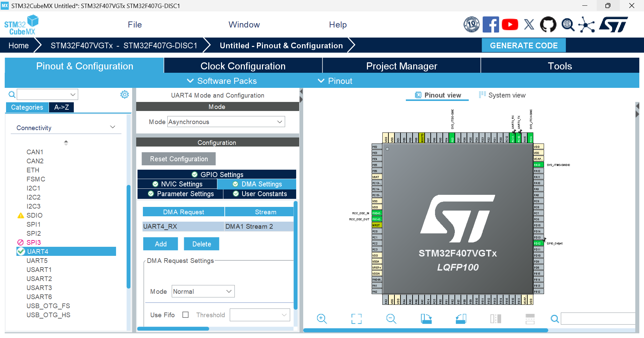This screenshot has width=644, height=338.
Task: Open the File menu
Action: point(135,24)
